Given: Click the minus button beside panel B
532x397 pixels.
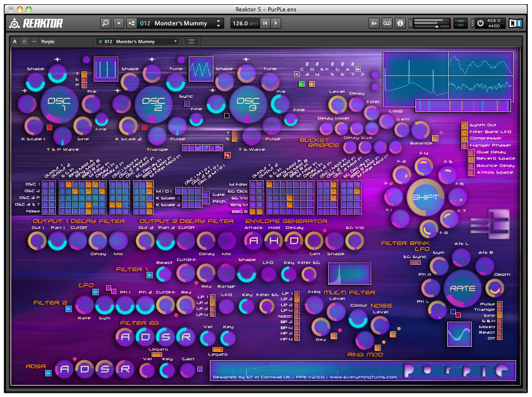Looking at the screenshot, I should click(34, 41).
